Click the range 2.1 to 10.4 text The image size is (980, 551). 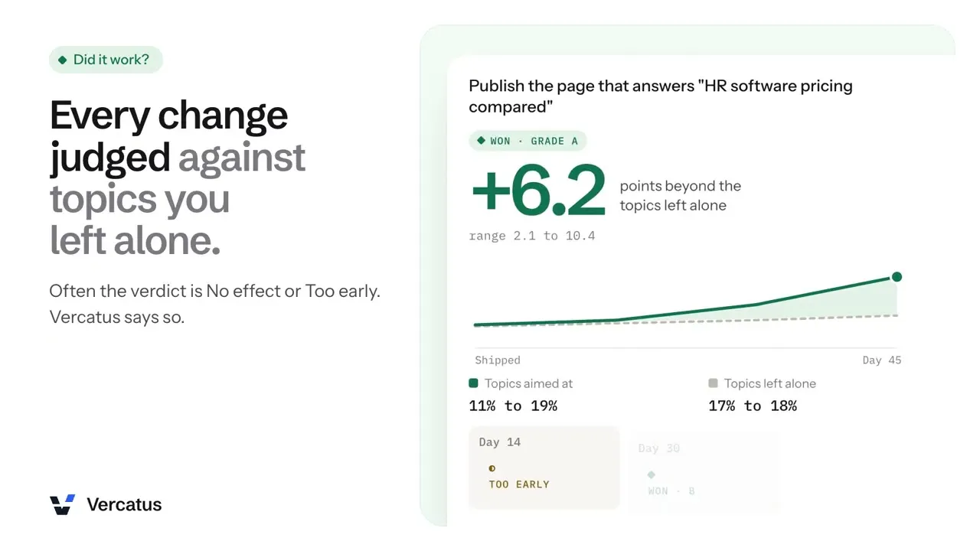click(532, 236)
